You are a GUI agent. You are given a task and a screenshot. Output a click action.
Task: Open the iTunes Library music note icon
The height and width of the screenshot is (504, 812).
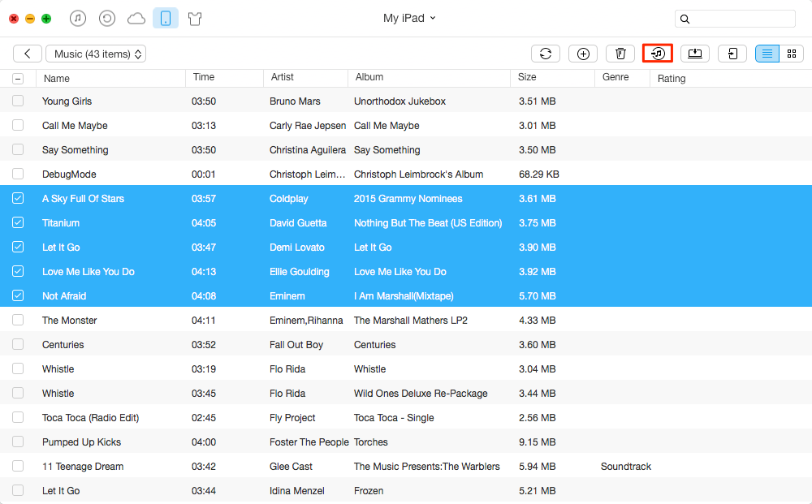click(78, 19)
